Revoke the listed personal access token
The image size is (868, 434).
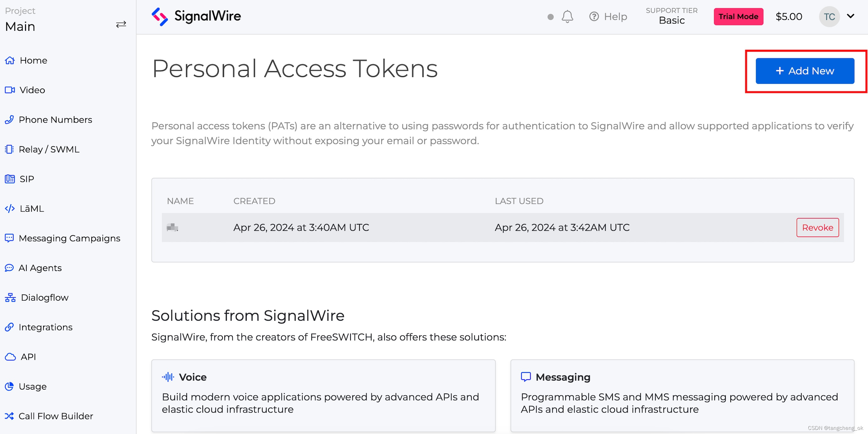[817, 227]
